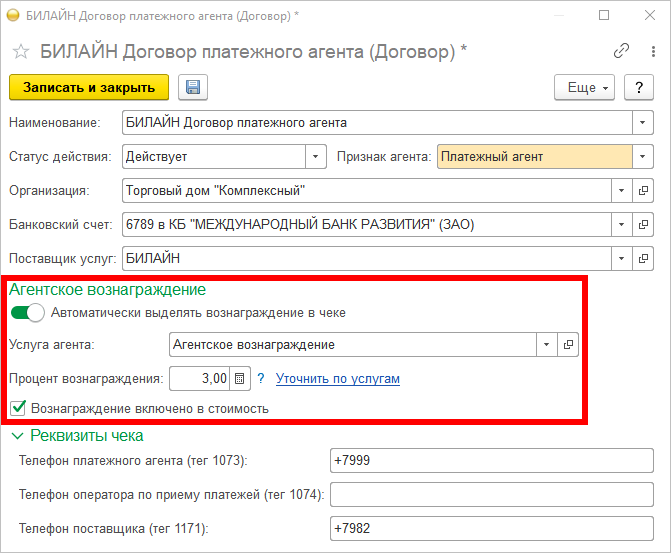The height and width of the screenshot is (553, 671).
Task: Open Услуга агента record with the open-form icon
Action: point(568,345)
